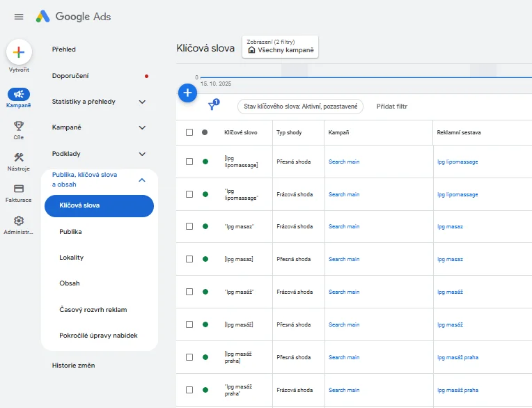
Task: Click the Vytvořit plus icon
Action: [x=19, y=52]
